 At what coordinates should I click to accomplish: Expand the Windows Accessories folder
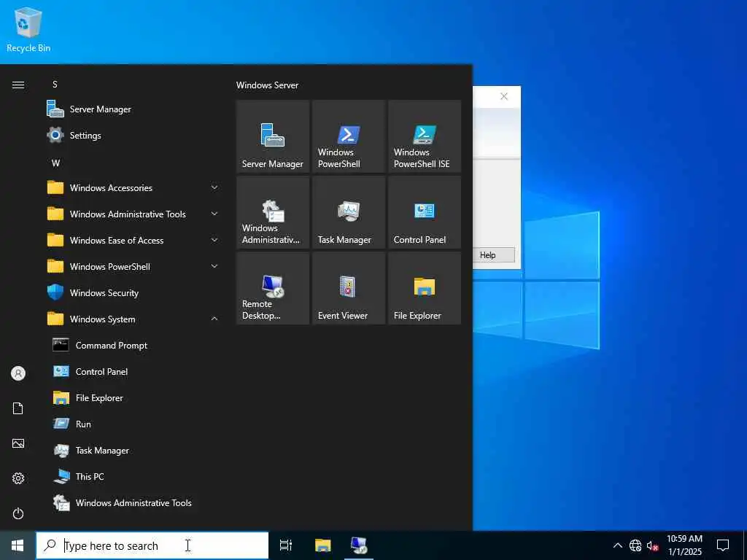pyautogui.click(x=133, y=187)
